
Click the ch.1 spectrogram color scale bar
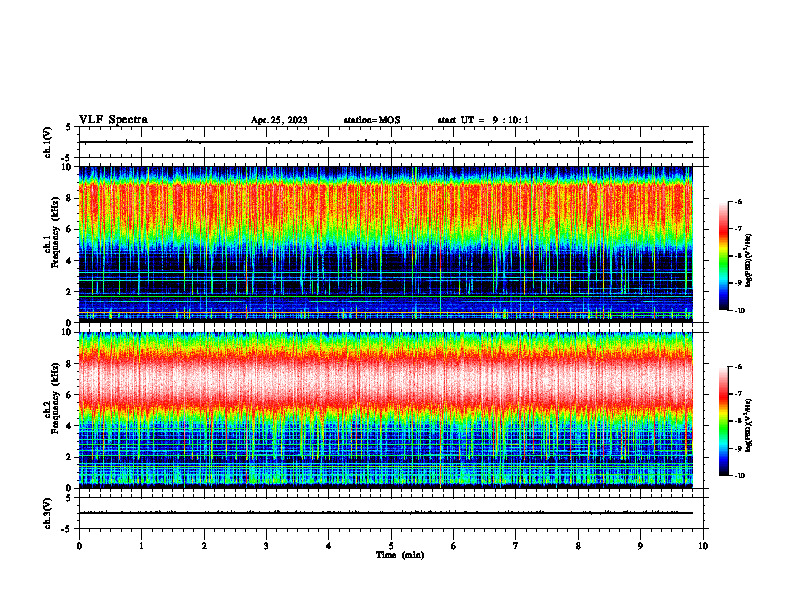coord(723,256)
